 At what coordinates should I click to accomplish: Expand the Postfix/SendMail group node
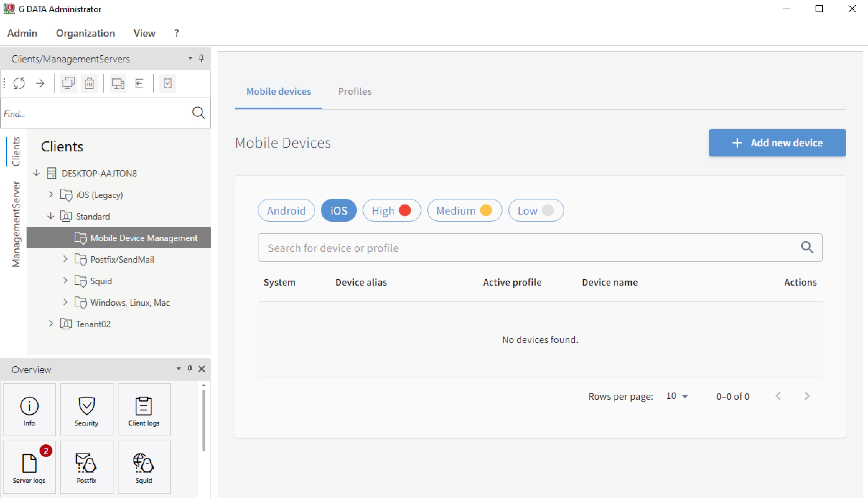coord(66,259)
